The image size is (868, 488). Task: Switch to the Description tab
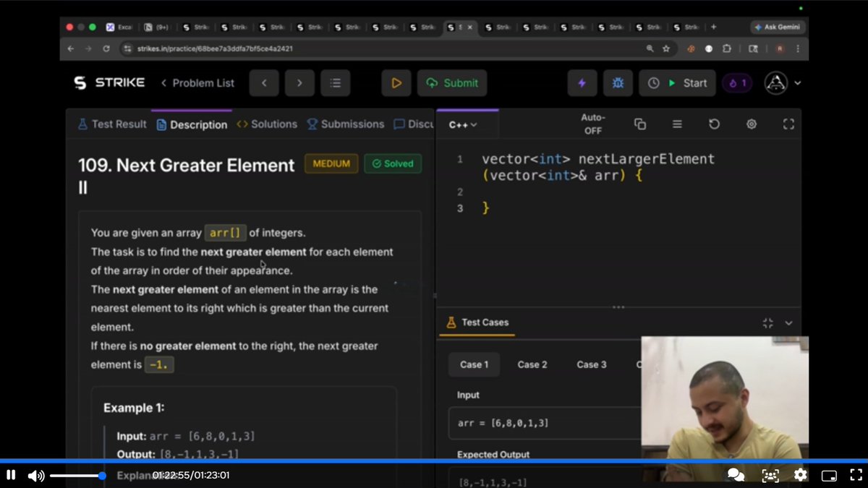[192, 124]
